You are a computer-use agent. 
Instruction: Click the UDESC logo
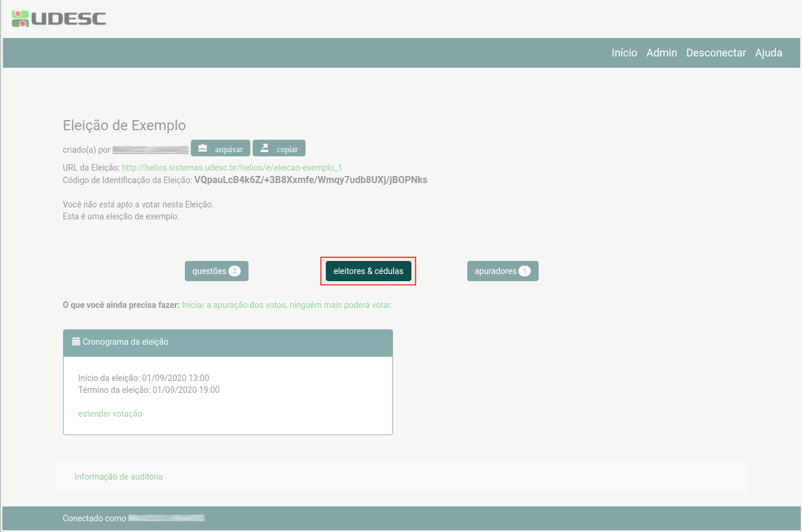pos(59,18)
